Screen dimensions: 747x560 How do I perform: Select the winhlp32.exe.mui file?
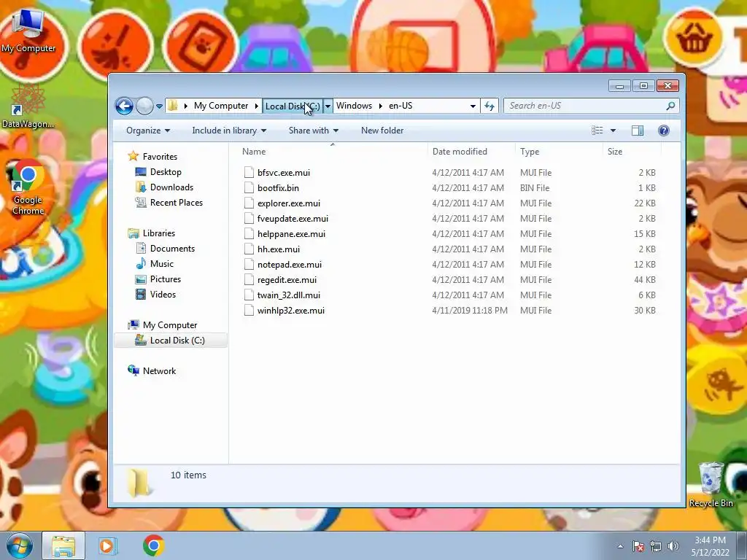point(290,311)
